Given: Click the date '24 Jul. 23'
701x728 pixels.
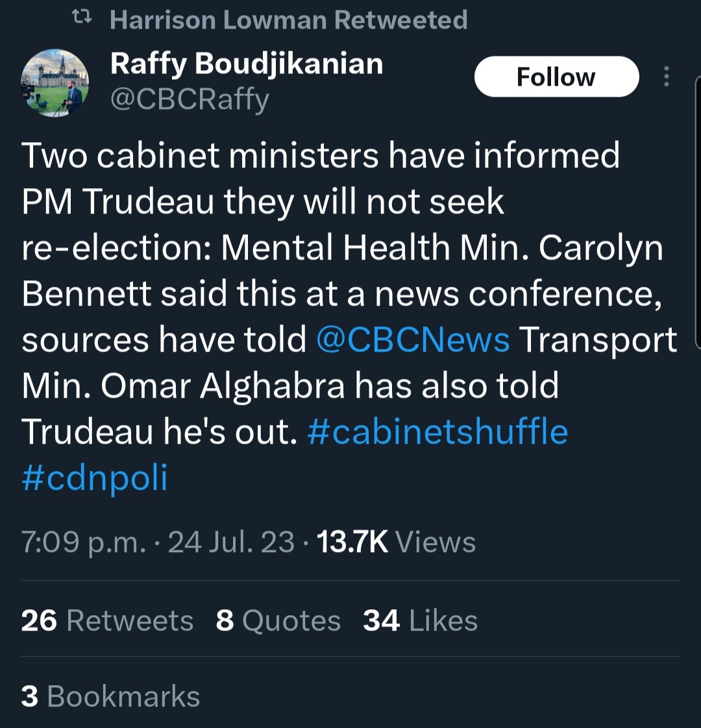Looking at the screenshot, I should pos(231,542).
